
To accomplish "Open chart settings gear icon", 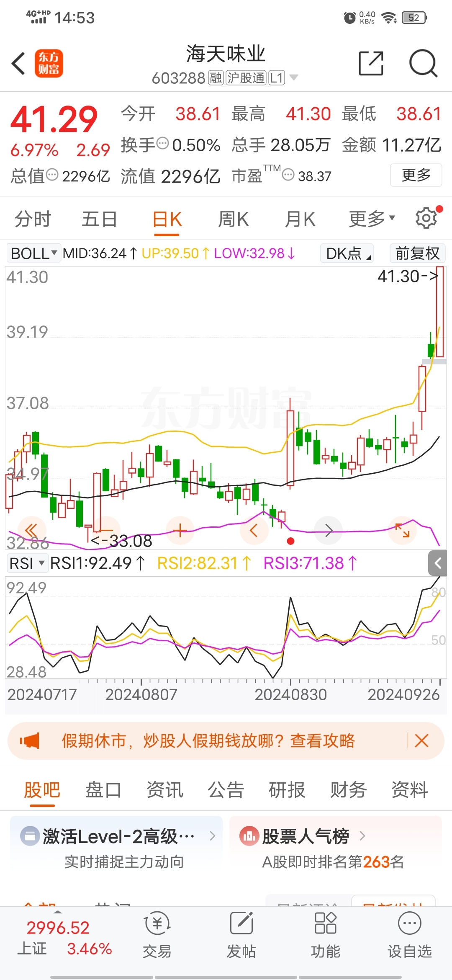I will pos(426,218).
